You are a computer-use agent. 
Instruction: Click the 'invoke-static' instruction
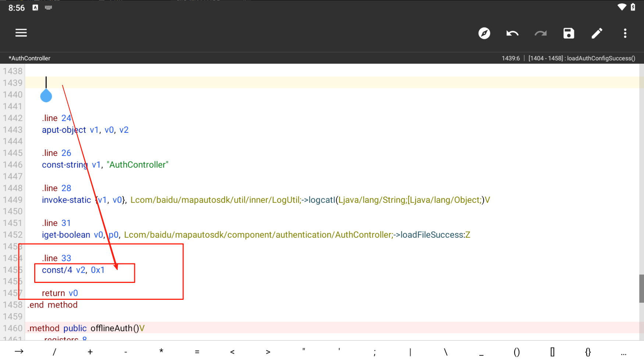click(66, 200)
